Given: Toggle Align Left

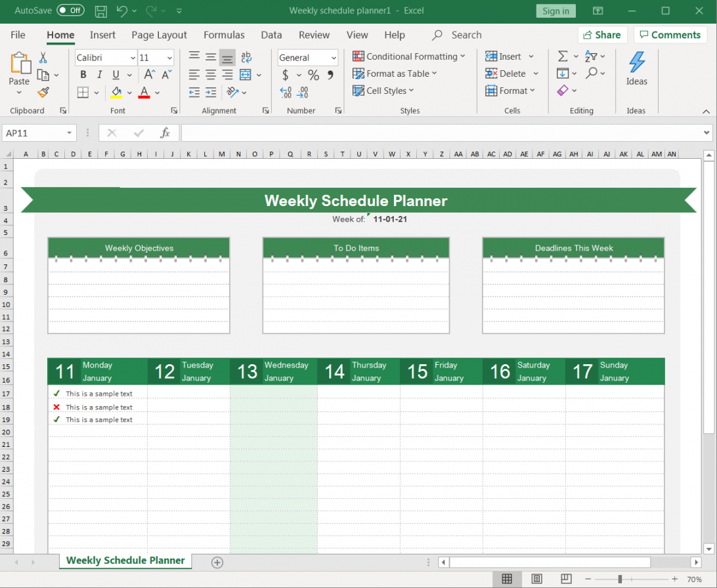Looking at the screenshot, I should (x=194, y=75).
